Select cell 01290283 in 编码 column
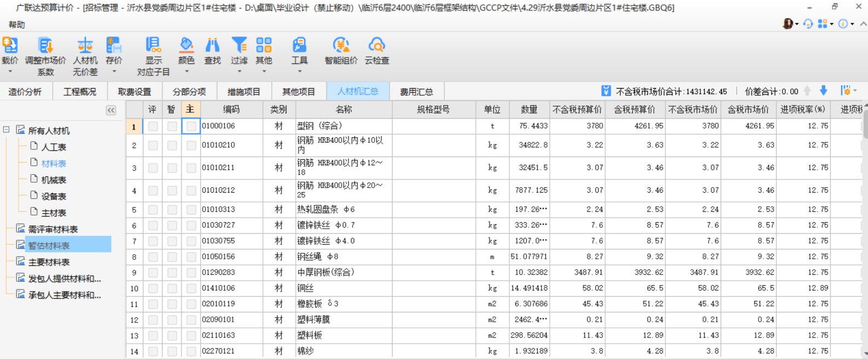Image resolution: width=868 pixels, height=359 pixels. tap(232, 273)
